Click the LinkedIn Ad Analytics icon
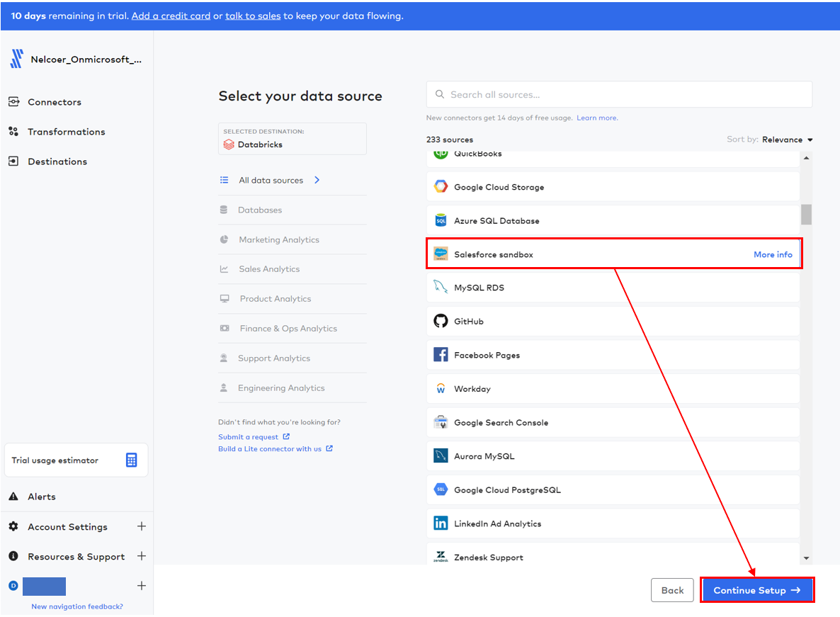Viewport: 840px width, 617px height. point(441,523)
